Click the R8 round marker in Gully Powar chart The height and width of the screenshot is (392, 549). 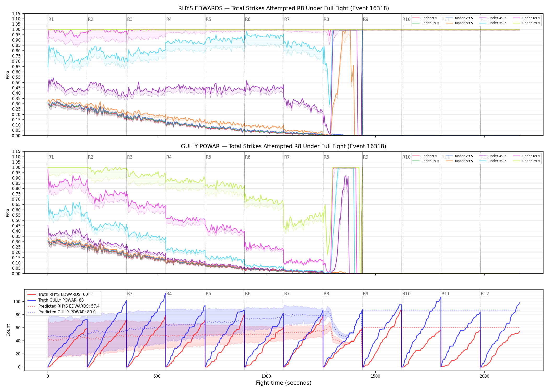326,157
